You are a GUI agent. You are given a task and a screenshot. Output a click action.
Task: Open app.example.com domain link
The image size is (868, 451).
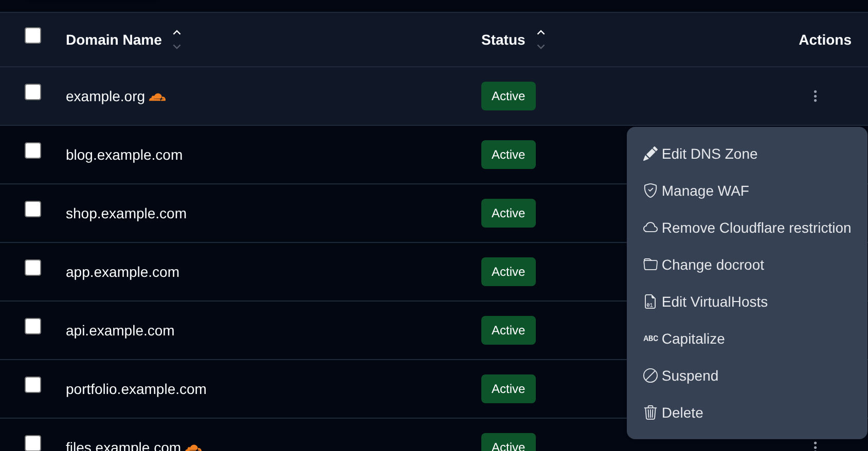pos(122,272)
